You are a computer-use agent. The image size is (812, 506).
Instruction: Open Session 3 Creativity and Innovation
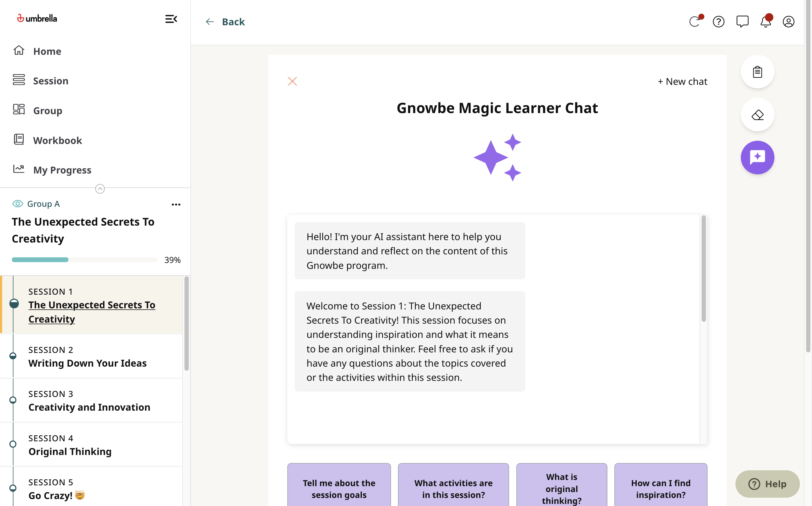tap(92, 400)
